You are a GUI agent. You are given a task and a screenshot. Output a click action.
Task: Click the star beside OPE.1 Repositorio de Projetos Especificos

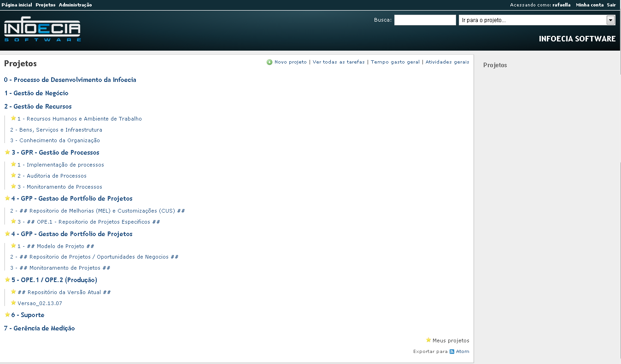coord(13,221)
